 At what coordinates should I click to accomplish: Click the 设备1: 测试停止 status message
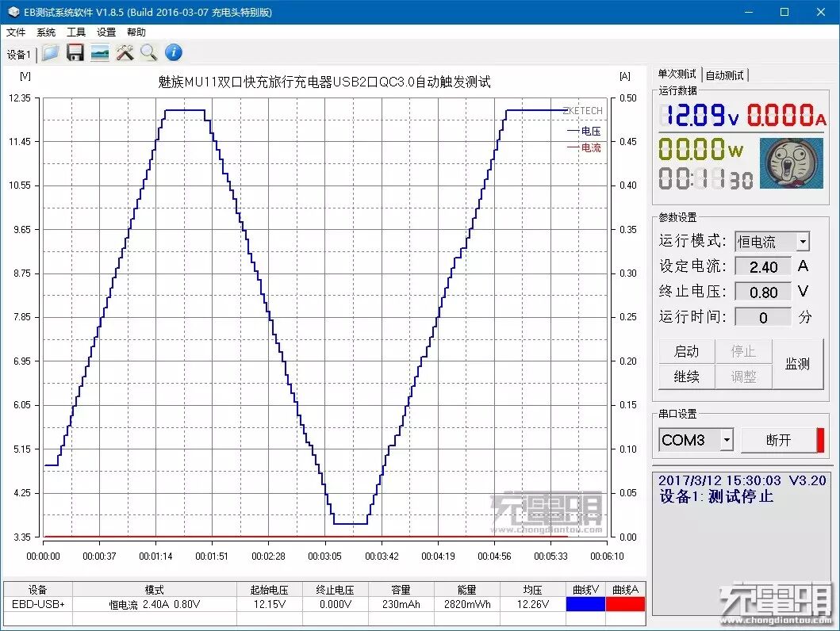tap(716, 497)
